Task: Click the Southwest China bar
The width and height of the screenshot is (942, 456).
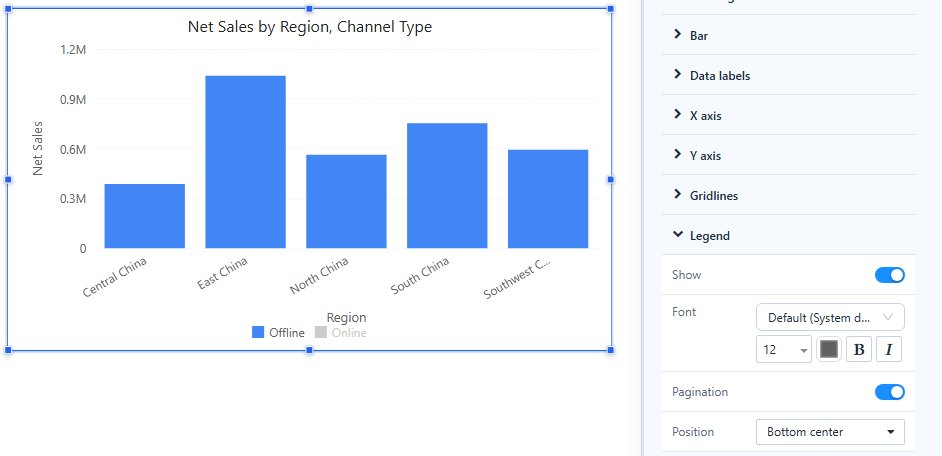Action: [548, 199]
